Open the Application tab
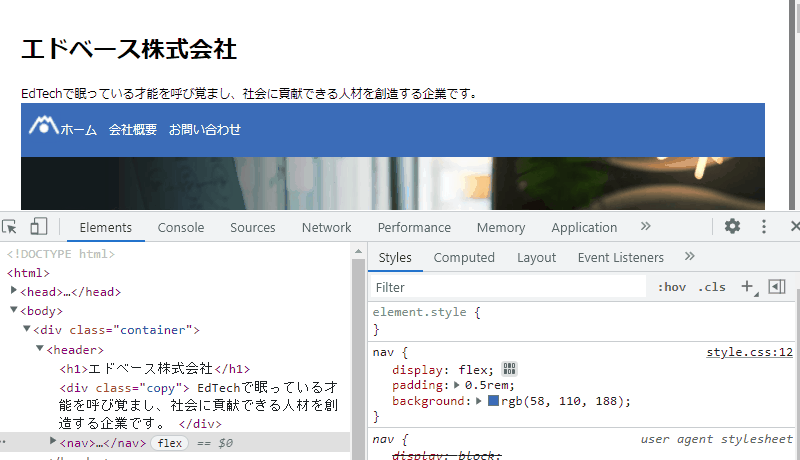The width and height of the screenshot is (800, 460). pyautogui.click(x=584, y=227)
